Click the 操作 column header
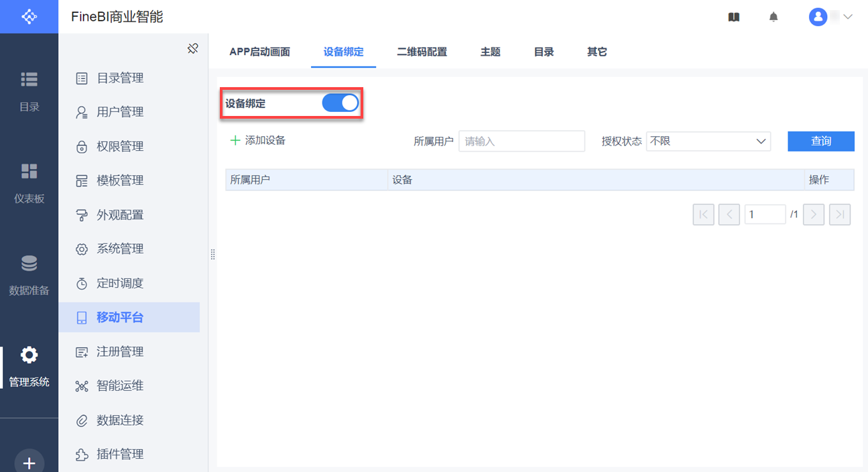This screenshot has width=868, height=472. pos(829,180)
